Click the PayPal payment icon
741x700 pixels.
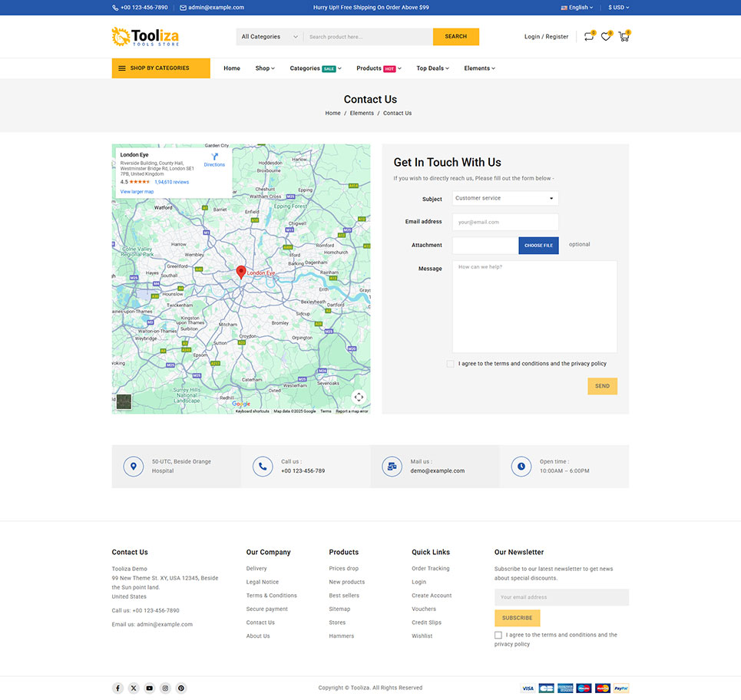[x=621, y=688]
